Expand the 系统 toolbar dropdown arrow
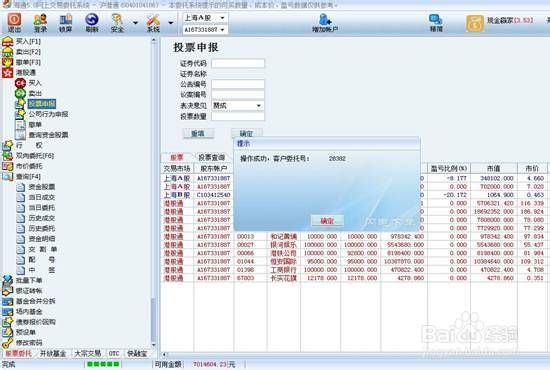The width and height of the screenshot is (550, 370). (x=170, y=23)
